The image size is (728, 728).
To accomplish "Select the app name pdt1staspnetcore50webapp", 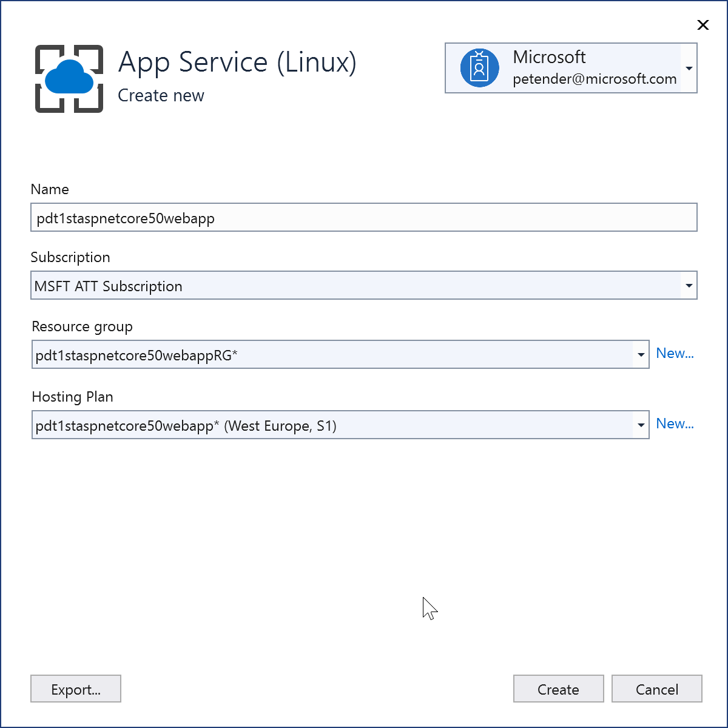I will click(x=124, y=218).
